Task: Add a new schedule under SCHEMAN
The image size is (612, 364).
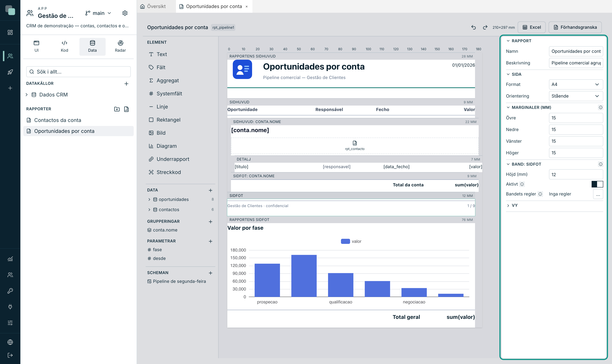Action: 210,273
